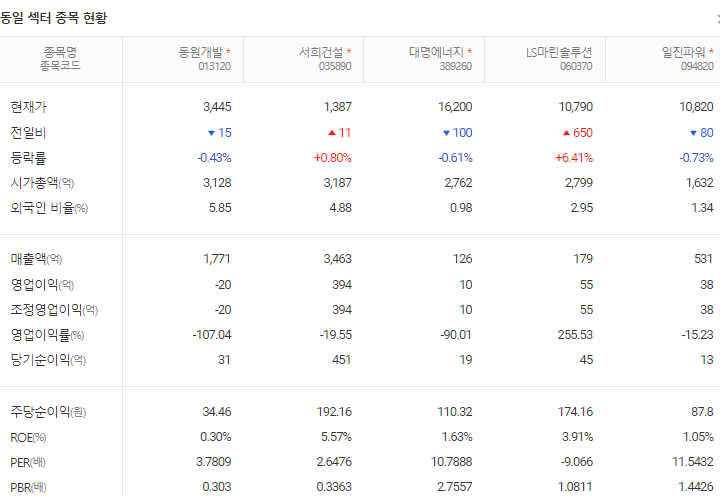The width and height of the screenshot is (720, 496).
Task: Click the +6.41% change rate
Action: click(574, 158)
